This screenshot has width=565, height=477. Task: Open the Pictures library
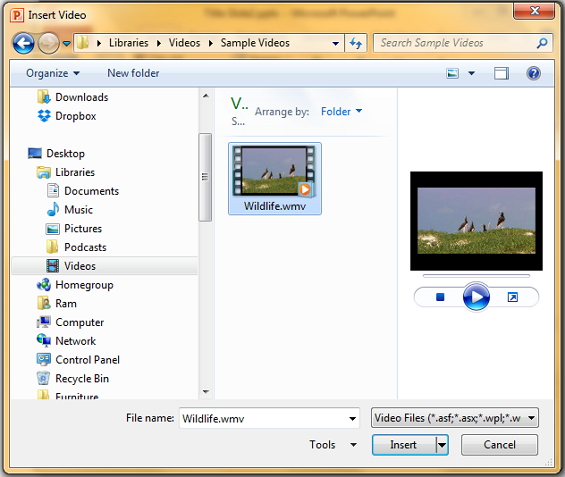coord(83,228)
